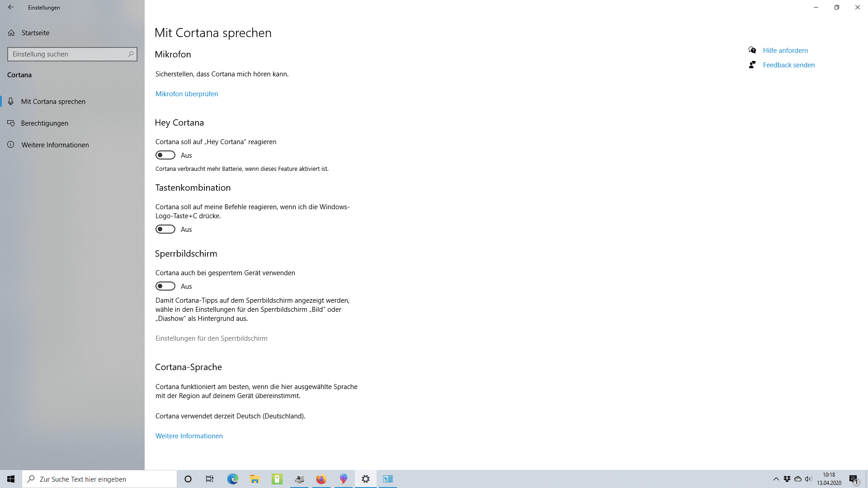Open the colorful pin app in taskbar
The image size is (868, 488).
344,479
